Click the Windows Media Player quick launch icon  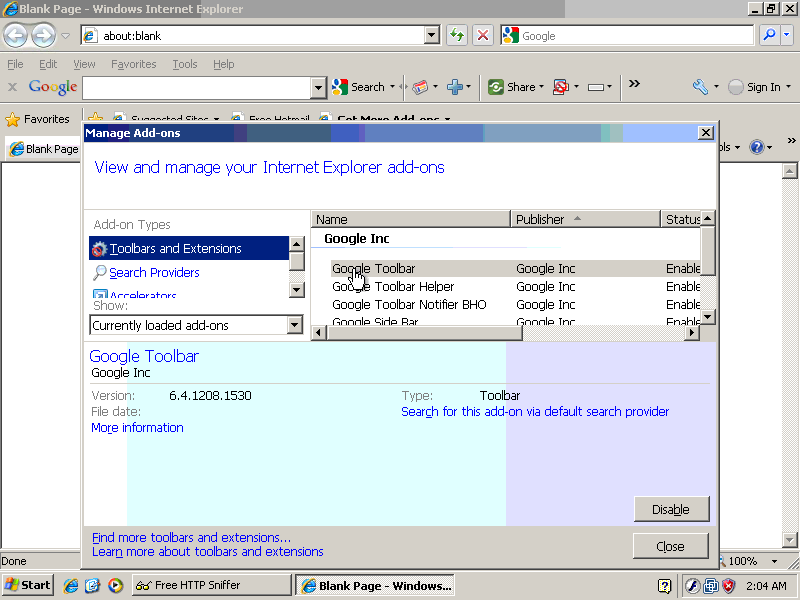(115, 585)
